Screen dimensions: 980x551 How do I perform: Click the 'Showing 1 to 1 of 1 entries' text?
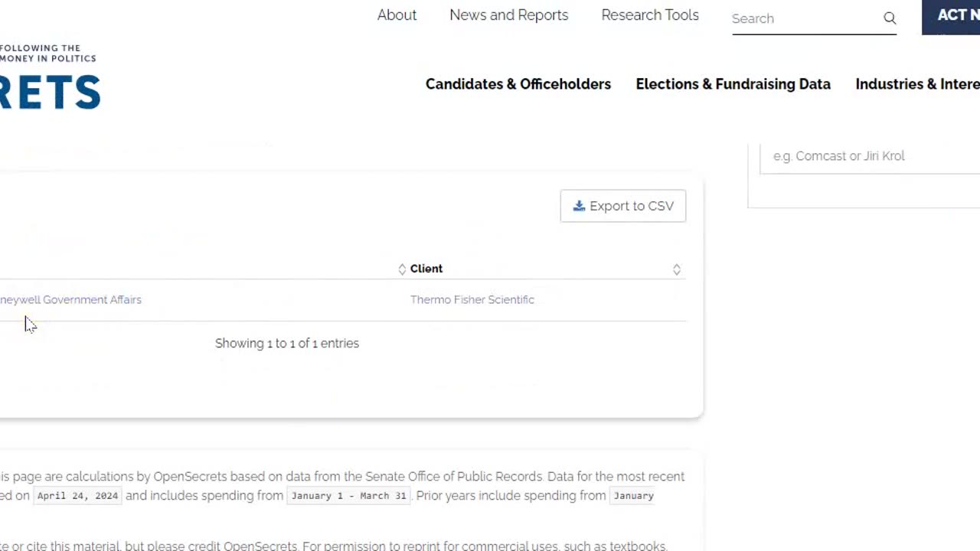pos(287,343)
